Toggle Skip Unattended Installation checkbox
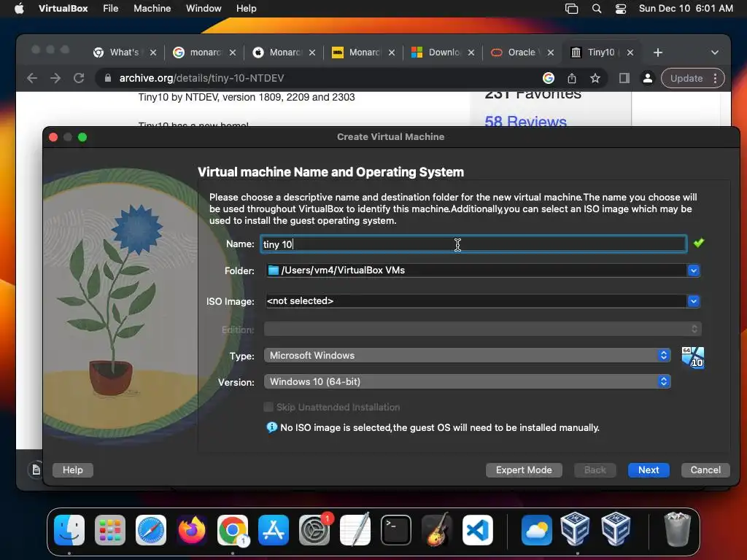The image size is (747, 560). 268,407
